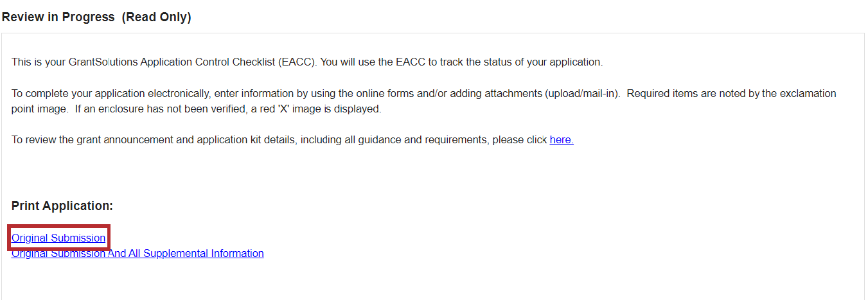Click the "Print Application:" section heading
868x300 pixels.
(62, 206)
